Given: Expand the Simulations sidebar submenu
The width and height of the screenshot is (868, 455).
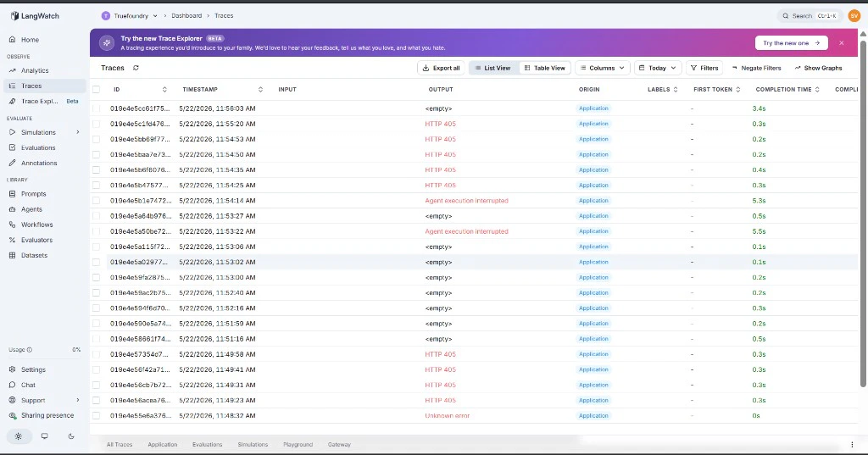Looking at the screenshot, I should (77, 132).
